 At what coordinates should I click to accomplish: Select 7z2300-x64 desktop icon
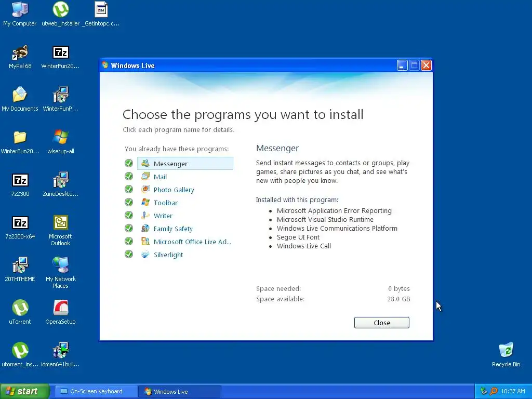tap(20, 227)
